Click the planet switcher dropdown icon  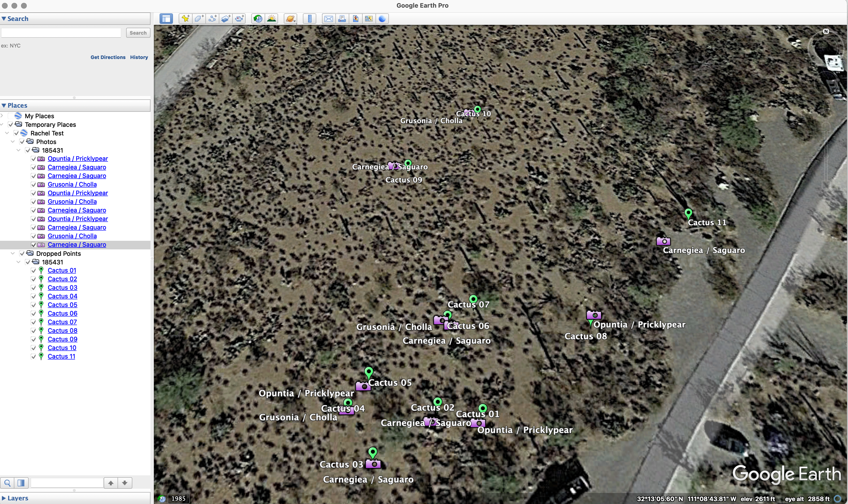pyautogui.click(x=290, y=19)
